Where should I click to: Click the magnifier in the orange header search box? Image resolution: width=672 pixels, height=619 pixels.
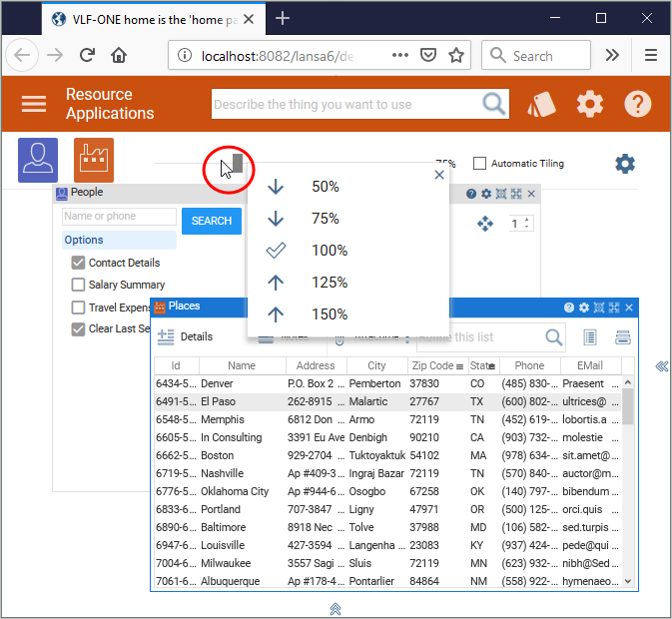click(x=493, y=104)
